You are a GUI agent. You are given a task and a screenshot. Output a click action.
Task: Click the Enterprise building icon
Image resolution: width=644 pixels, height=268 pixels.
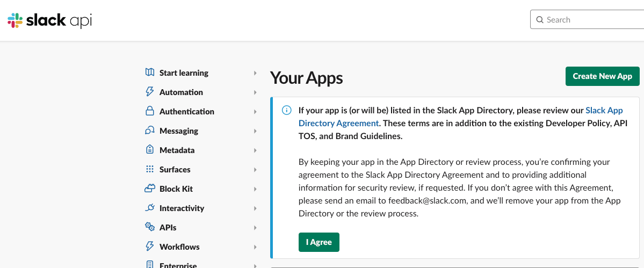(x=150, y=265)
